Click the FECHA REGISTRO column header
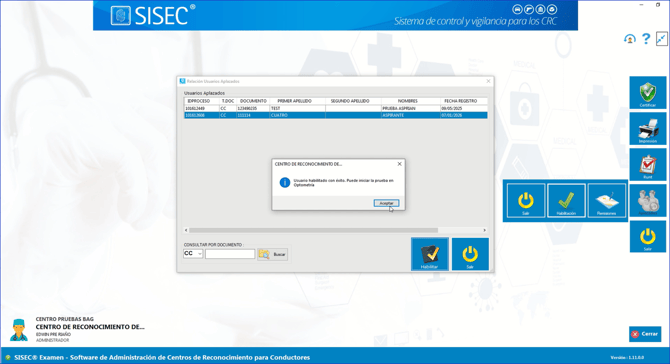Screen dimensions: 670x364 464,101
